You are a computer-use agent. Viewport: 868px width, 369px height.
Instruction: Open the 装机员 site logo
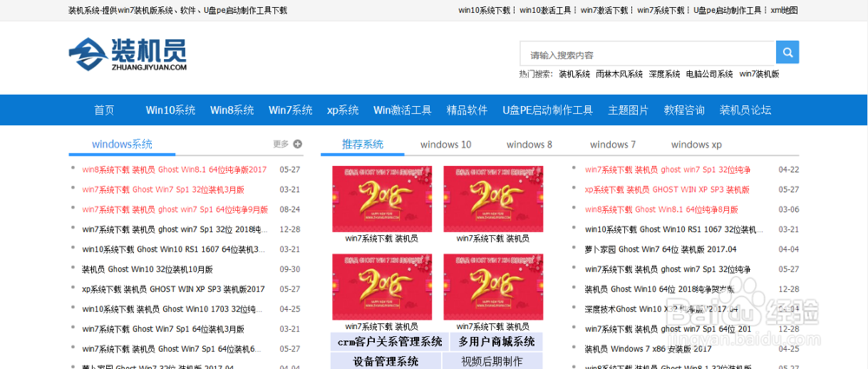click(x=128, y=55)
